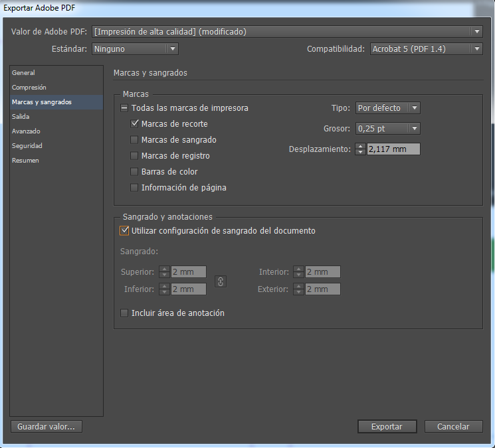
Task: Click the Superior bleed field
Action: click(189, 271)
